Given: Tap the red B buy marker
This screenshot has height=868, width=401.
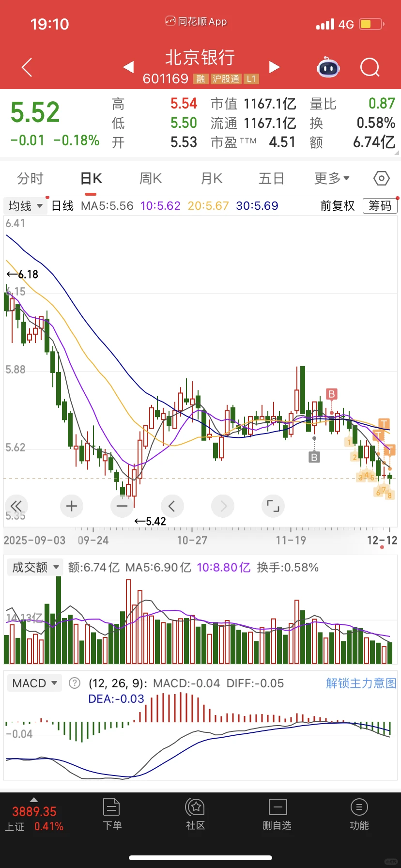Looking at the screenshot, I should pyautogui.click(x=331, y=394).
